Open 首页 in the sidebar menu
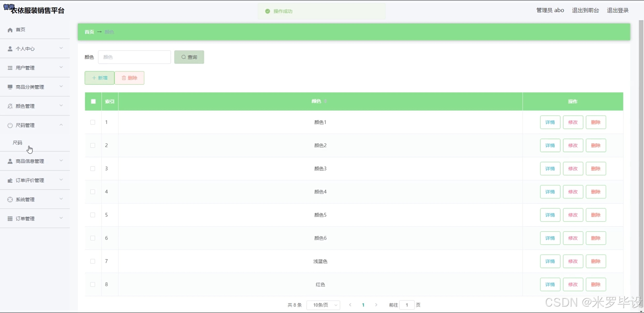644x313 pixels. tap(35, 30)
